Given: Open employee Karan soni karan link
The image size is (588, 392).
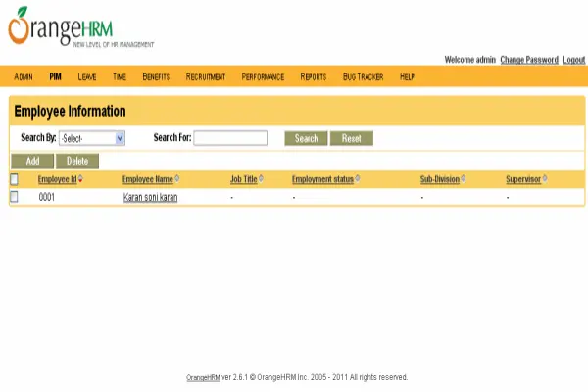Looking at the screenshot, I should point(150,198).
